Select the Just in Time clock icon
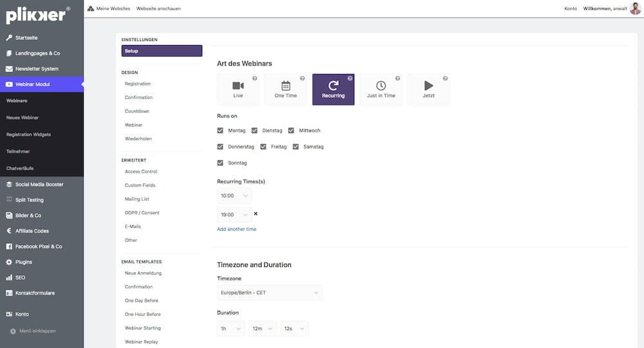The width and height of the screenshot is (644, 348). click(381, 86)
